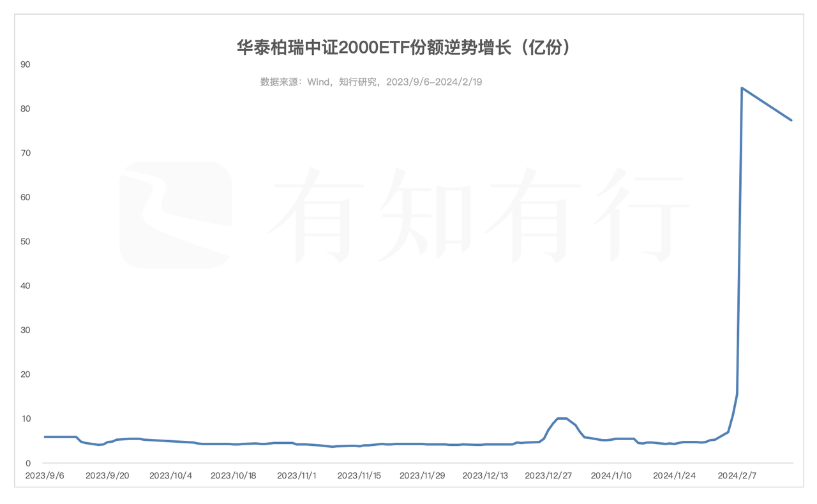This screenshot has height=504, width=817.
Task: Select the 2023/9/6 x-axis date label
Action: [x=45, y=475]
